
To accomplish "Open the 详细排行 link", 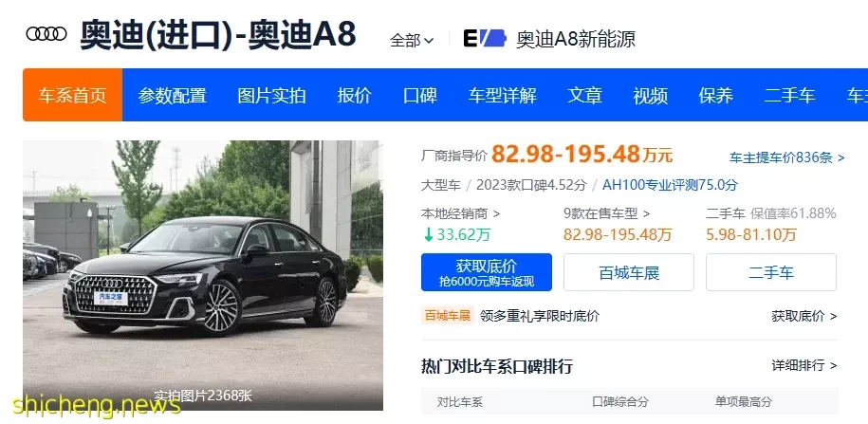I will (804, 365).
